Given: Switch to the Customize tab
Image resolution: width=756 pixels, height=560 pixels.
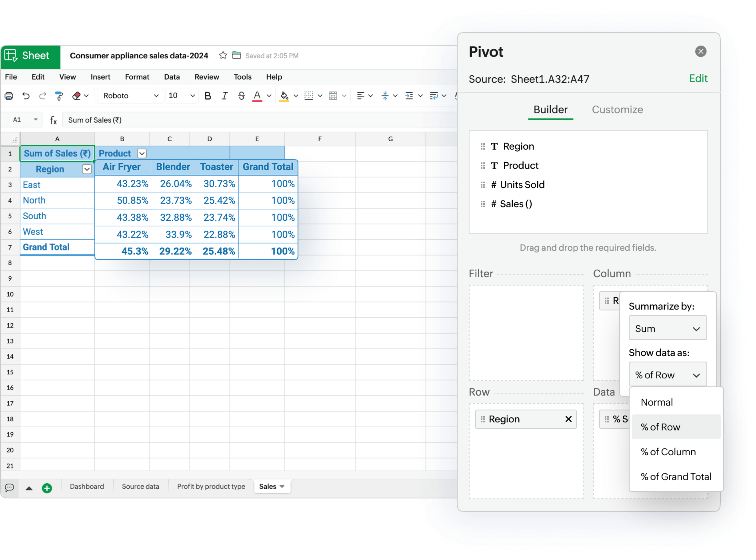Looking at the screenshot, I should (617, 110).
